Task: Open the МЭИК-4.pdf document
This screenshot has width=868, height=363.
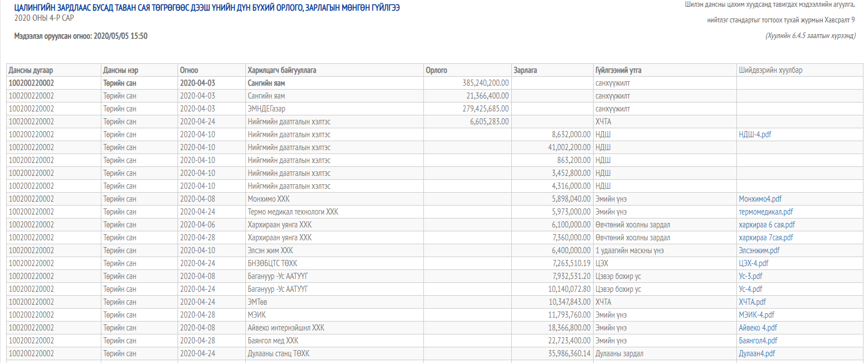Action: click(x=756, y=315)
